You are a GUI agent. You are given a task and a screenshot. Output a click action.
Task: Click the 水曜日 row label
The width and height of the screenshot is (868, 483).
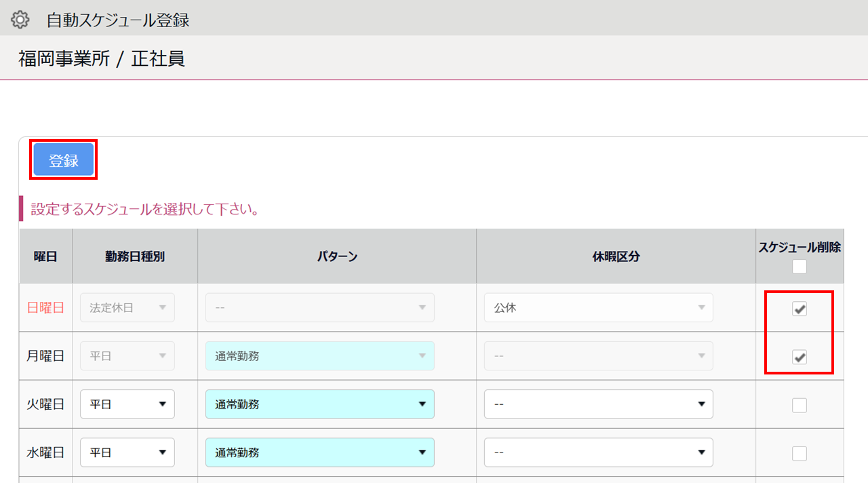[x=45, y=452]
